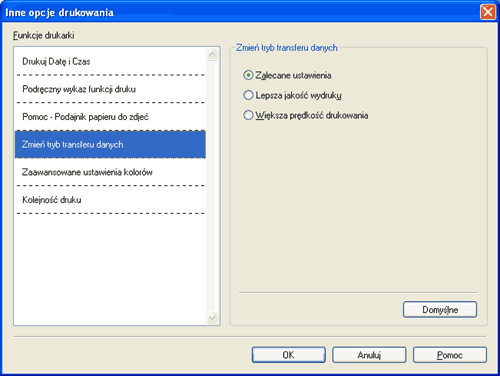Cancel with the Anuluj button

[x=369, y=355]
